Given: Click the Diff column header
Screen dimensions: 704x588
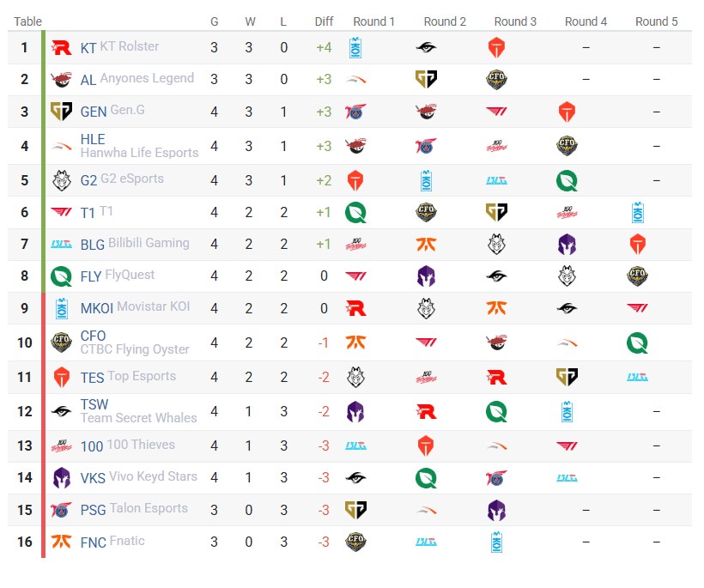Looking at the screenshot, I should (x=324, y=21).
